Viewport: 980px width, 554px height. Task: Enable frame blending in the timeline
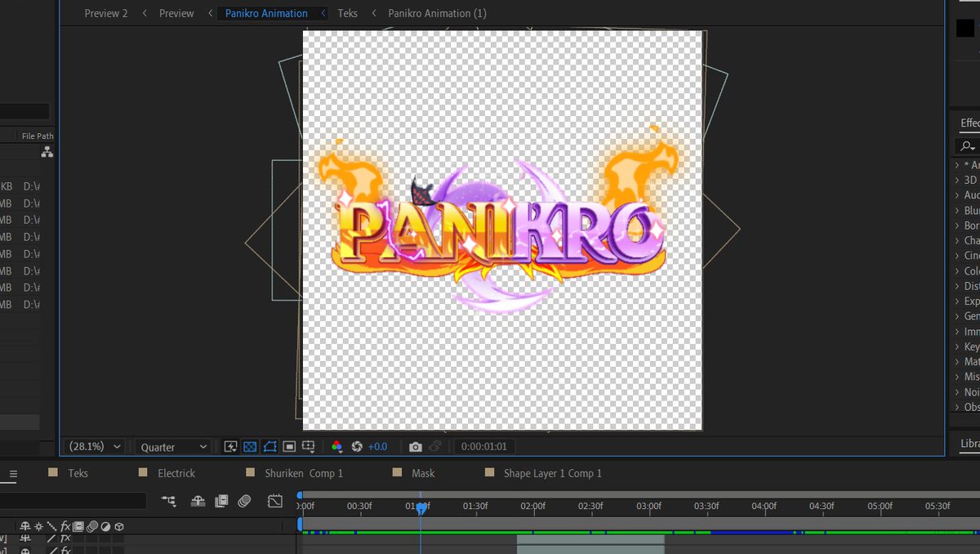220,501
